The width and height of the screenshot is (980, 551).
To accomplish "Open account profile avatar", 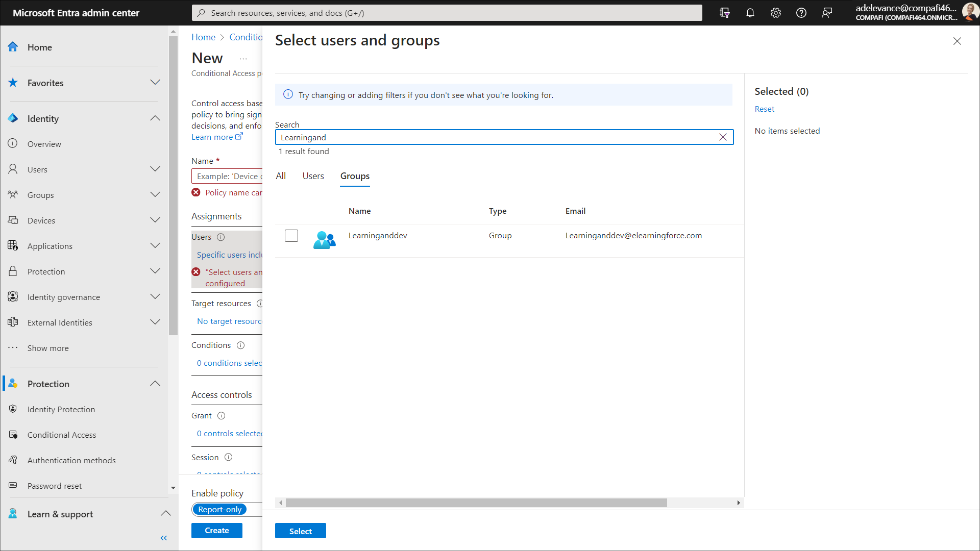I will click(970, 13).
